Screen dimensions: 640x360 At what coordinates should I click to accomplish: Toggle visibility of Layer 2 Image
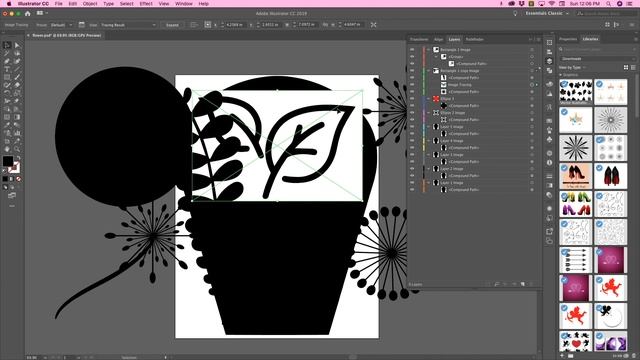[412, 169]
